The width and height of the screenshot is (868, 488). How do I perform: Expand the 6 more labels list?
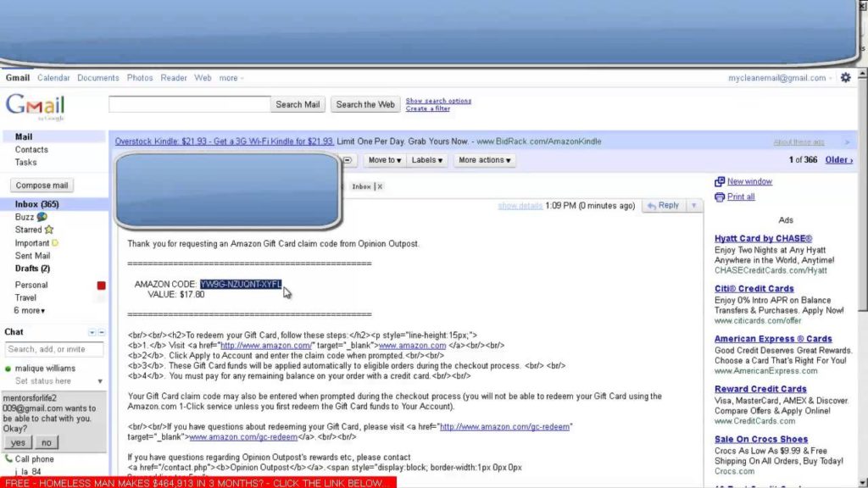click(30, 311)
